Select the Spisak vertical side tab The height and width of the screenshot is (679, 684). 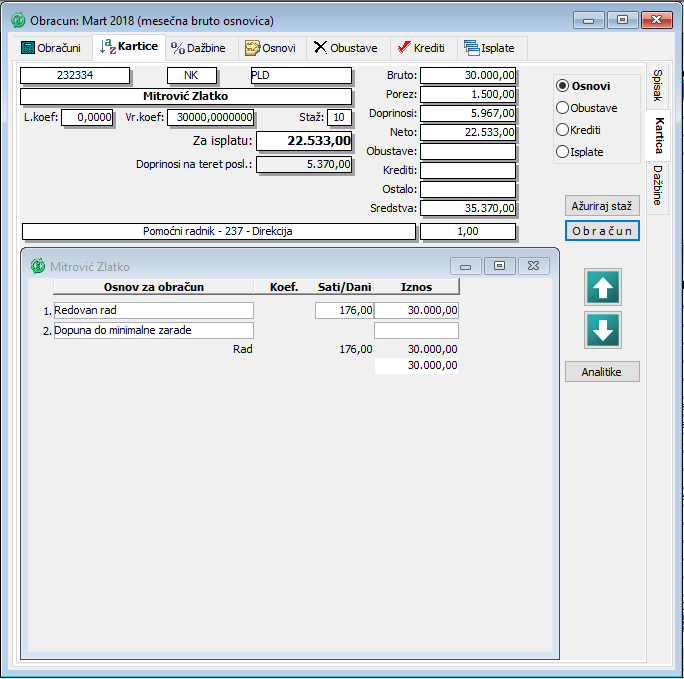coord(657,85)
